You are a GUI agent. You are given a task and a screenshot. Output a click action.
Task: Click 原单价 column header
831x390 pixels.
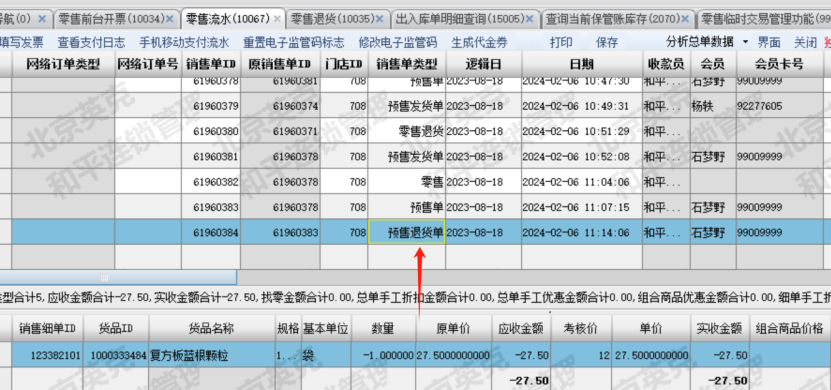point(453,329)
